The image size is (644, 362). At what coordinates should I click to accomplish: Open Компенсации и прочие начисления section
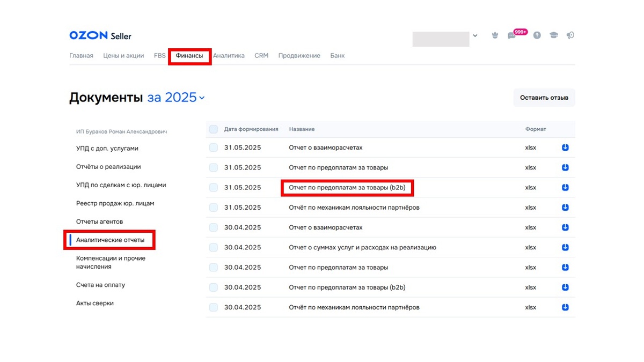(x=111, y=262)
